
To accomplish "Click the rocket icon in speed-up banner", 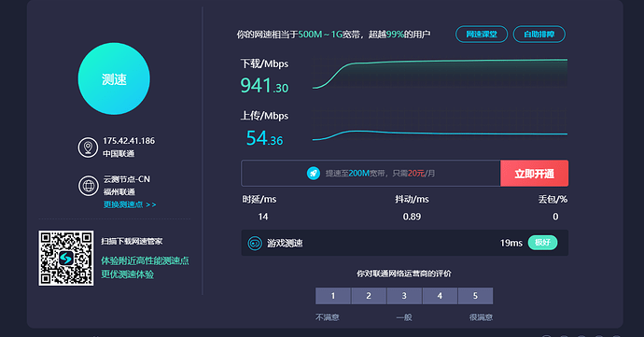I will click(314, 173).
